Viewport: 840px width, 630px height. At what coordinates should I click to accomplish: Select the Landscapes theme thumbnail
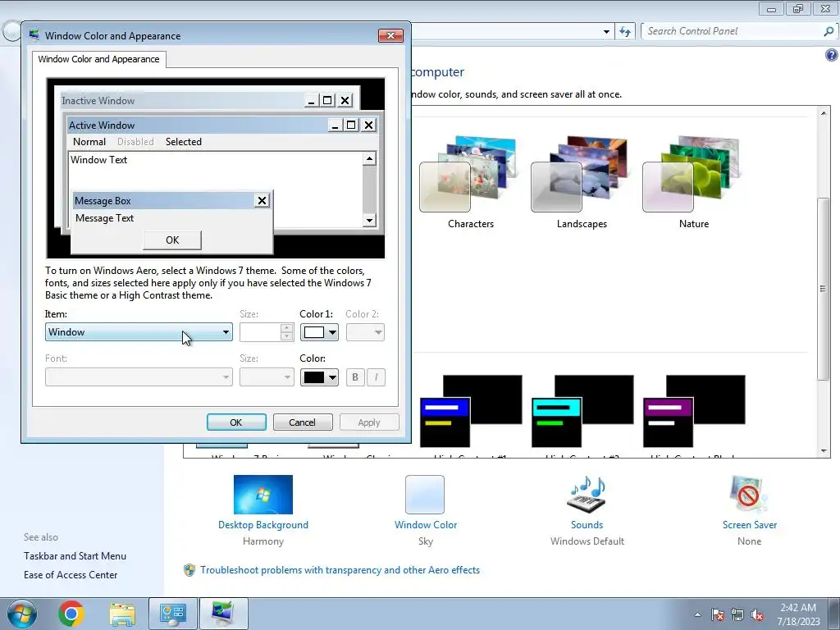pyautogui.click(x=582, y=174)
